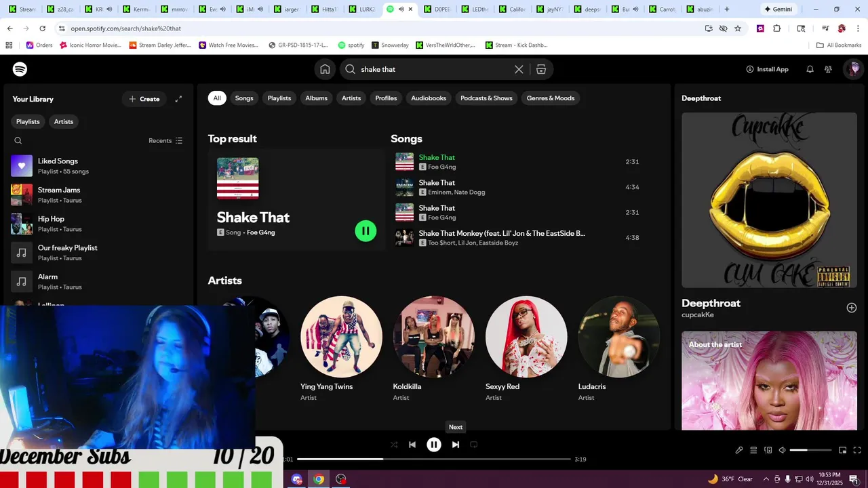
Task: Pause playback in the player bar
Action: point(434,445)
